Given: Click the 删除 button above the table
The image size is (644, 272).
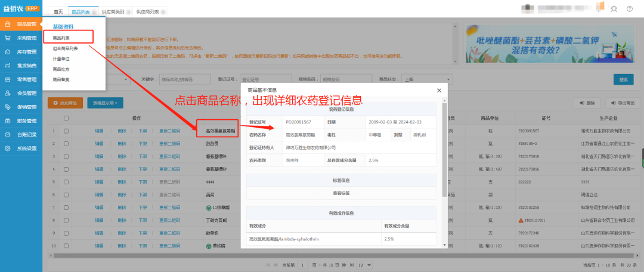Looking at the screenshot, I should pos(587,103).
